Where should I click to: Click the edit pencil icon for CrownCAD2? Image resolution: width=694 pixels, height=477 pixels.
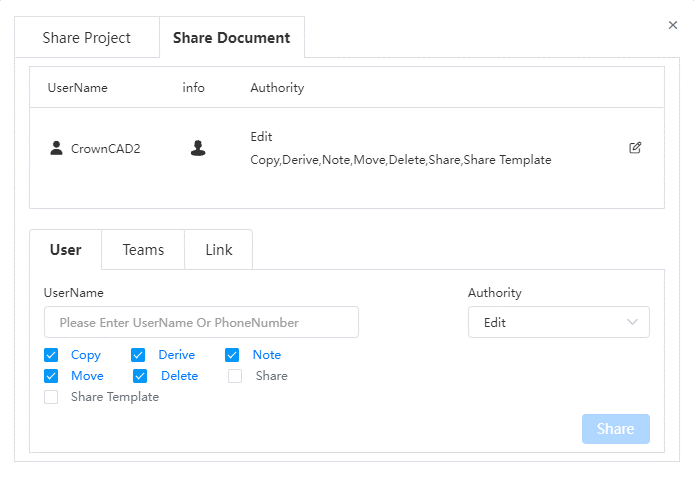tap(635, 148)
